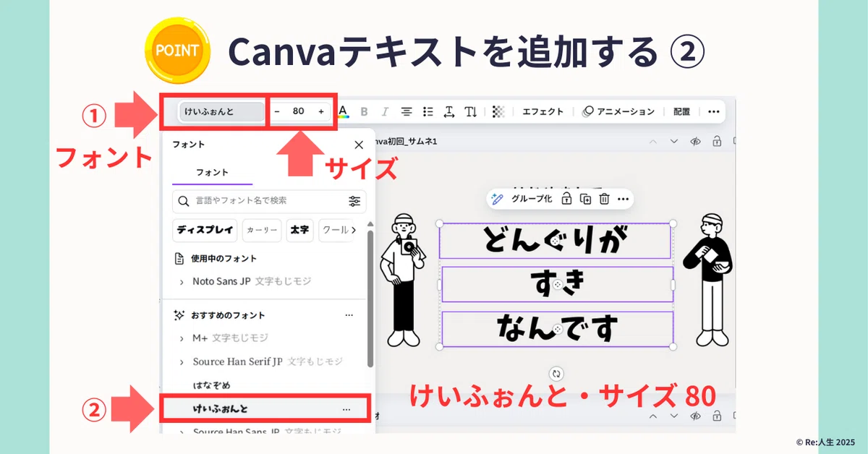
Task: Select the どんぐりが text box
Action: 555,241
